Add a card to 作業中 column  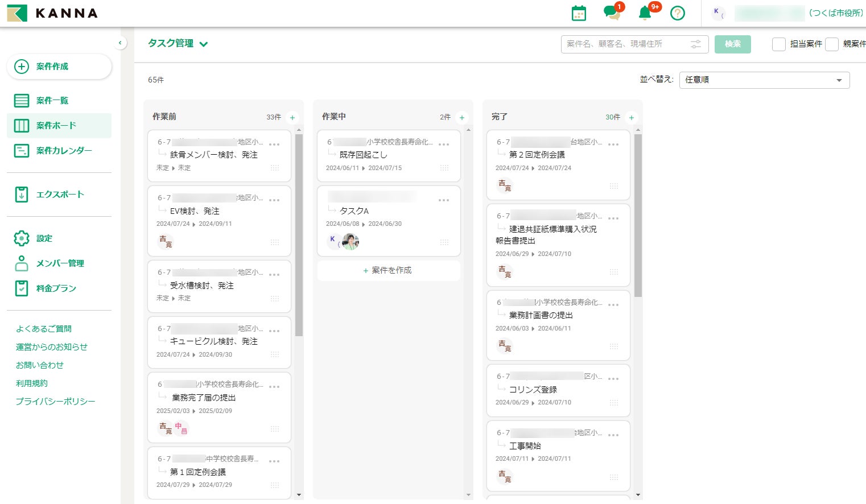(462, 117)
